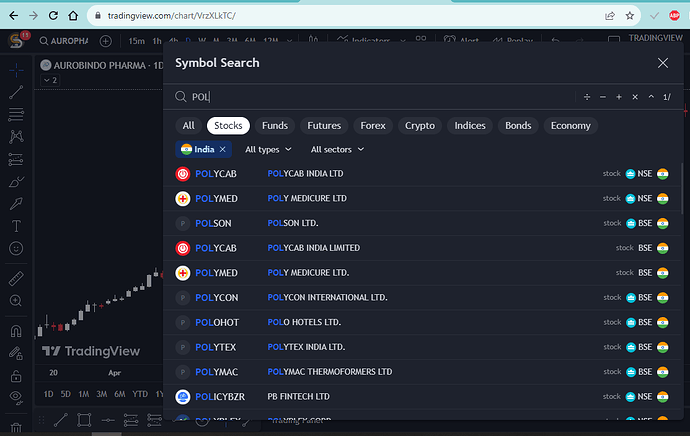
Task: Click the browser reload button
Action: click(x=53, y=16)
